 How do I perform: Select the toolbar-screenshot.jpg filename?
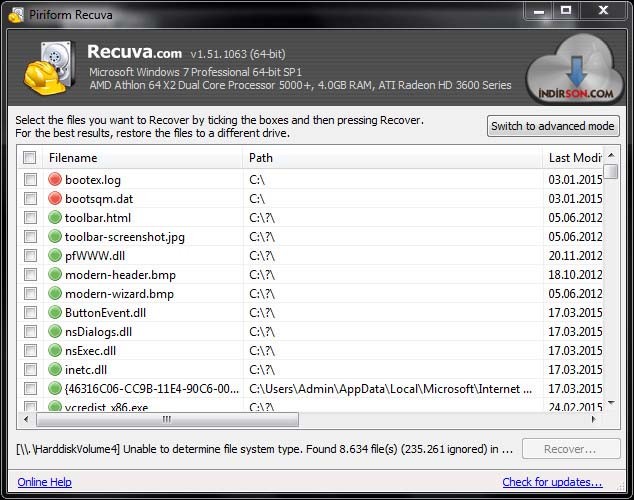coord(125,237)
